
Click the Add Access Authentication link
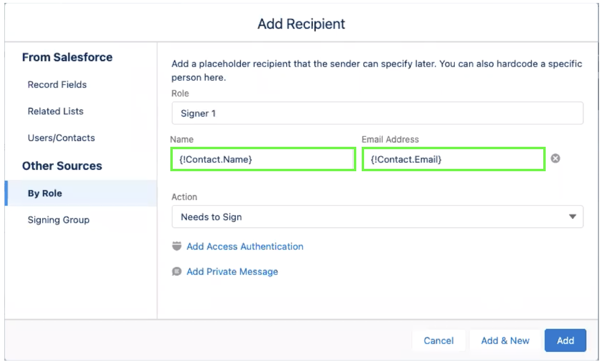coord(245,247)
